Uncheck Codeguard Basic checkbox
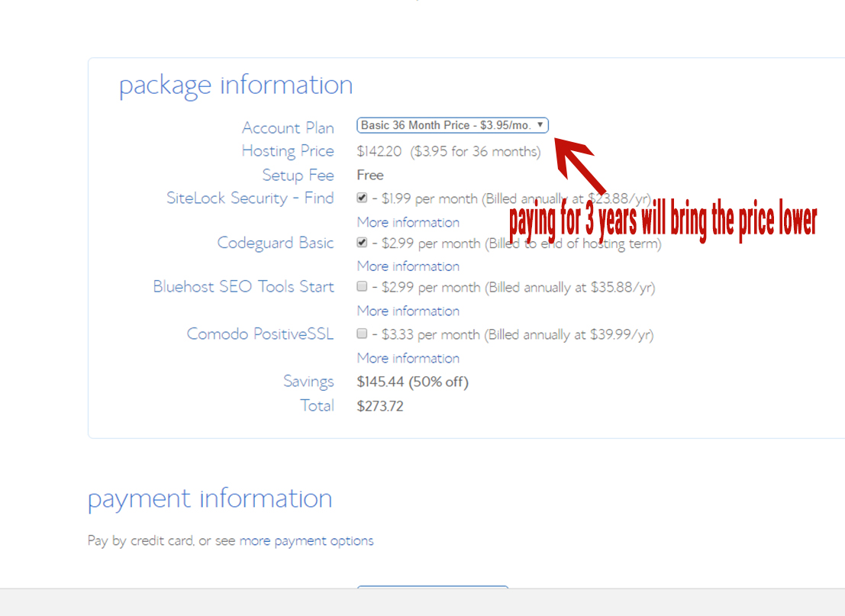The height and width of the screenshot is (616, 845). click(362, 243)
